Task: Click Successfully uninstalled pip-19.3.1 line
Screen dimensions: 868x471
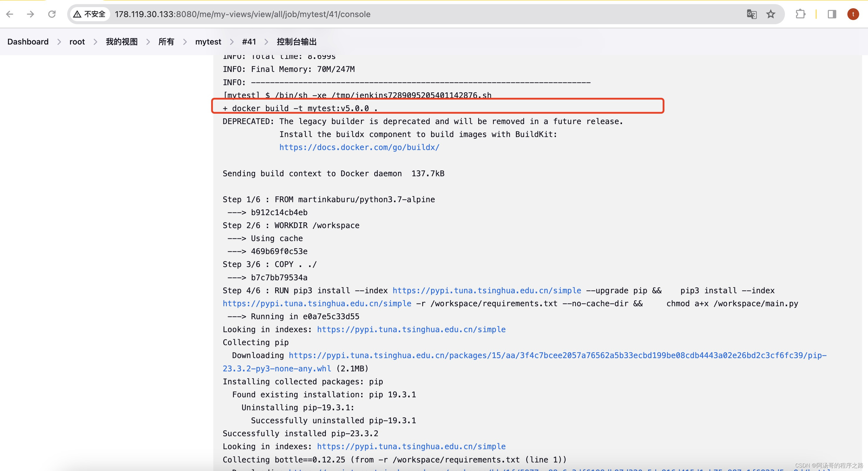Action: (x=334, y=420)
